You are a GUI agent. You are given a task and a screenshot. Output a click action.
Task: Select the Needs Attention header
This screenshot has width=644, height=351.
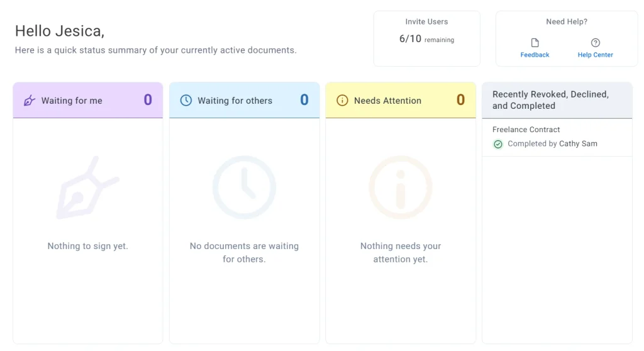click(x=401, y=100)
